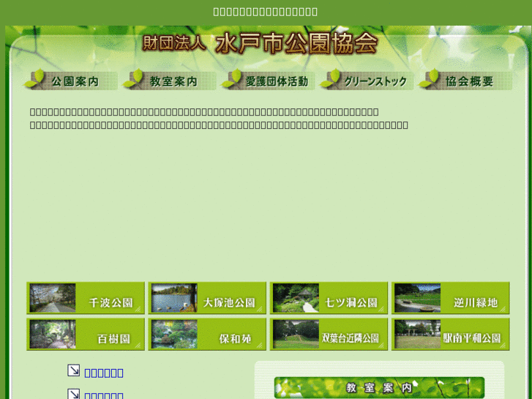
Task: Open the second blue link in list
Action: coord(104,395)
